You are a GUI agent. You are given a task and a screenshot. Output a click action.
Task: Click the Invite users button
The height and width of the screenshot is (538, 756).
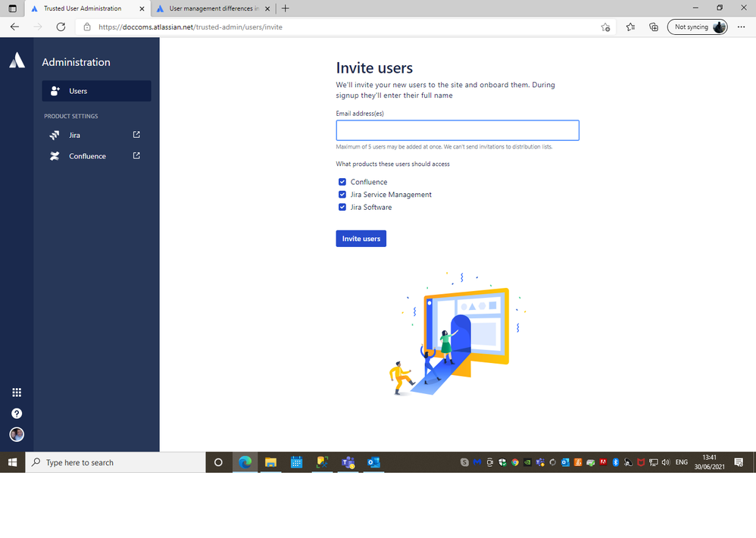click(x=361, y=239)
